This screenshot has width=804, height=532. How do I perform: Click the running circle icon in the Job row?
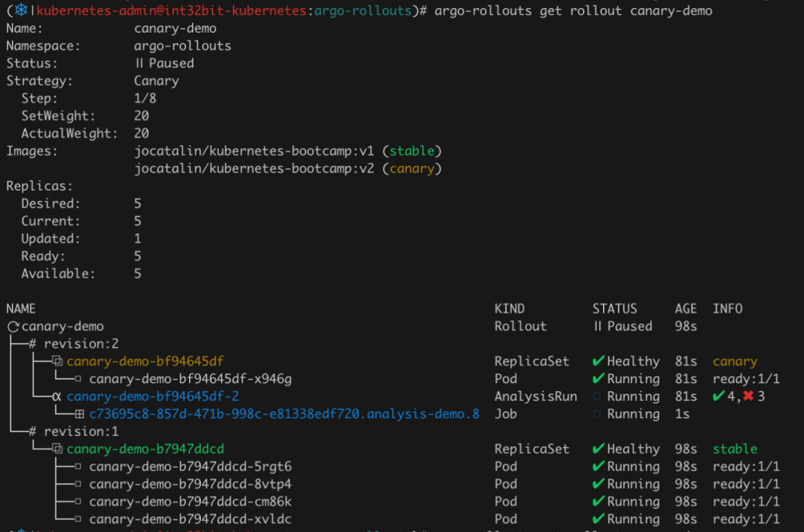coord(597,414)
